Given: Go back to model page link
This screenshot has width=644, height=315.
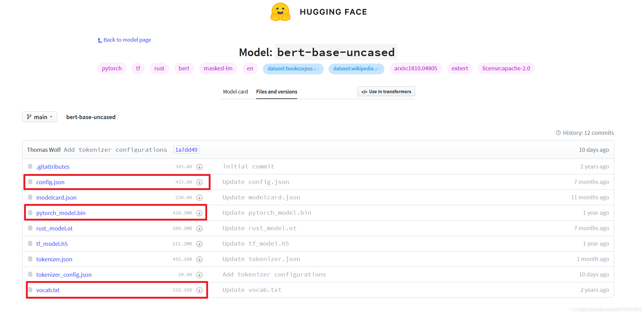Looking at the screenshot, I should 127,40.
